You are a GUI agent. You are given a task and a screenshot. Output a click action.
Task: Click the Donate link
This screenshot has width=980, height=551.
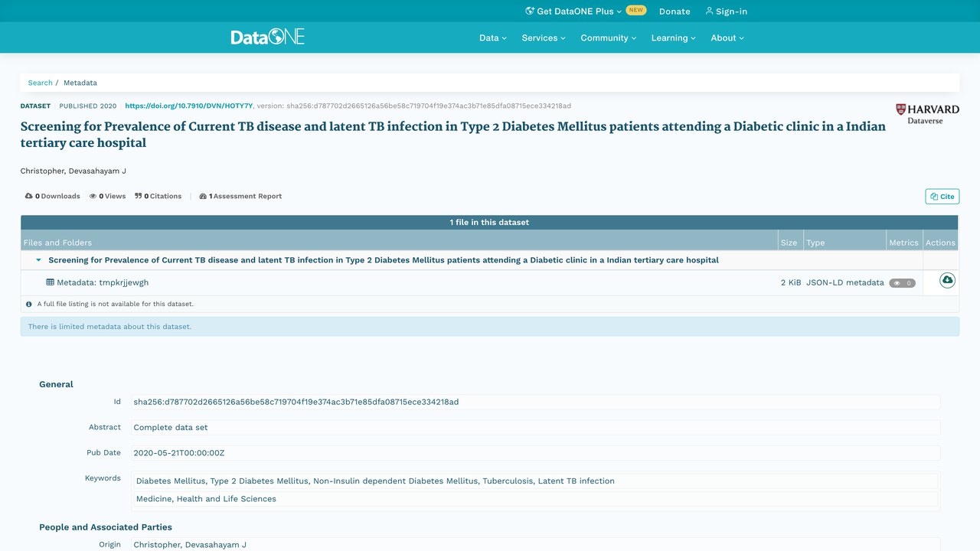point(675,11)
